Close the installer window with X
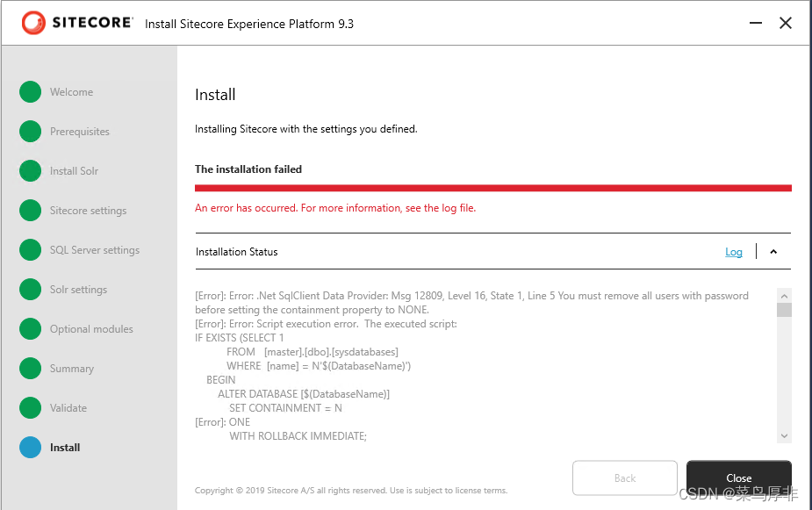The image size is (812, 510). 786,23
